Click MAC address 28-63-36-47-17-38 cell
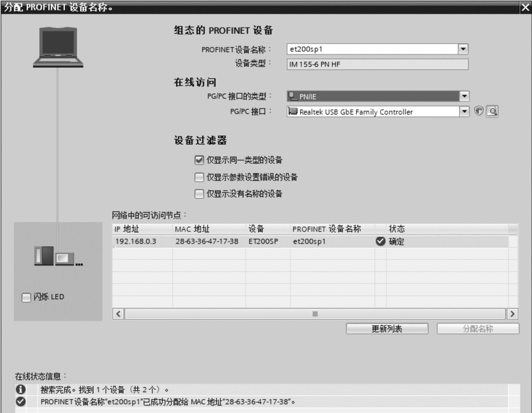Viewport: 532px width, 413px height. click(209, 241)
